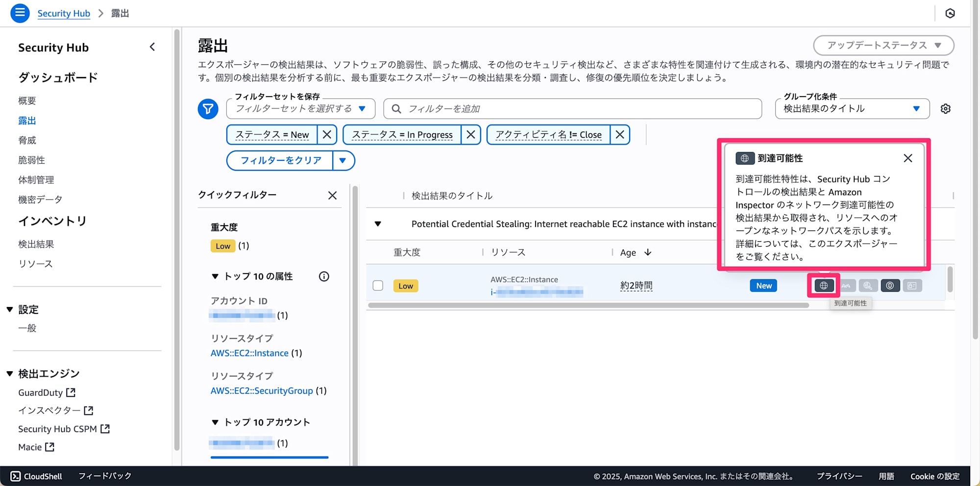Image resolution: width=980 pixels, height=486 pixels.
Task: Close the 到達可能性 popover
Action: (x=908, y=158)
